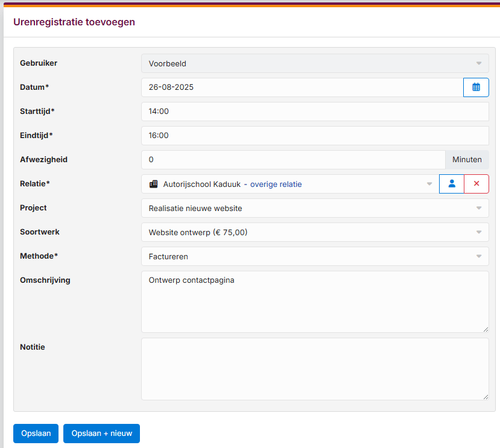Click the Gebruiker label
The height and width of the screenshot is (448, 500).
click(39, 63)
